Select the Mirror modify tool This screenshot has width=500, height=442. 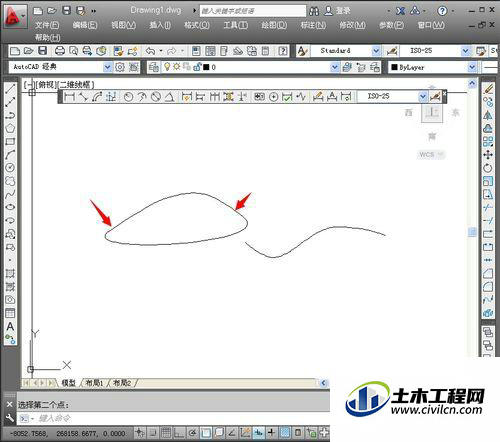point(488,115)
